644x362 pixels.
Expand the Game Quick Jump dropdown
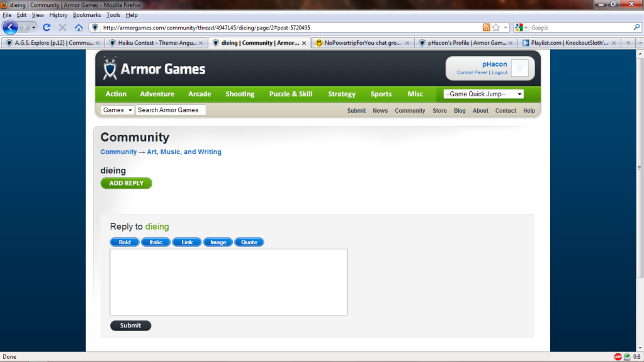tap(483, 94)
